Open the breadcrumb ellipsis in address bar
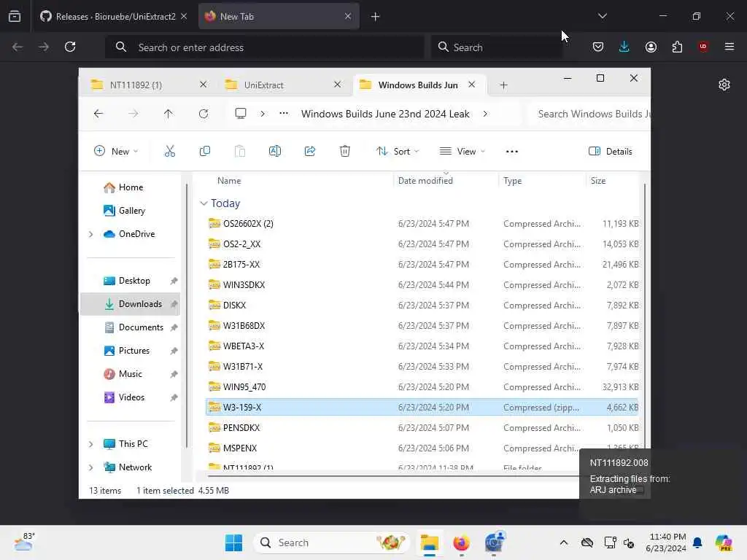The height and width of the screenshot is (560, 747). [x=284, y=113]
